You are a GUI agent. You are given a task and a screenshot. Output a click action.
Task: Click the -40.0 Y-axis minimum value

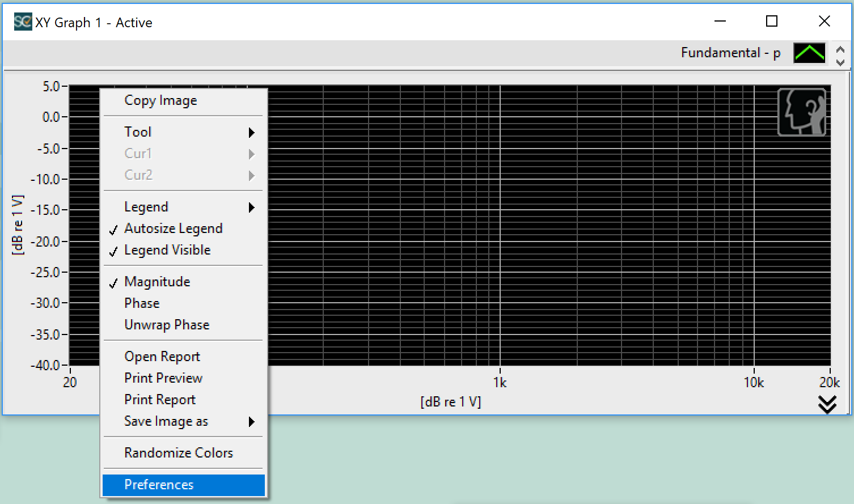(45, 365)
